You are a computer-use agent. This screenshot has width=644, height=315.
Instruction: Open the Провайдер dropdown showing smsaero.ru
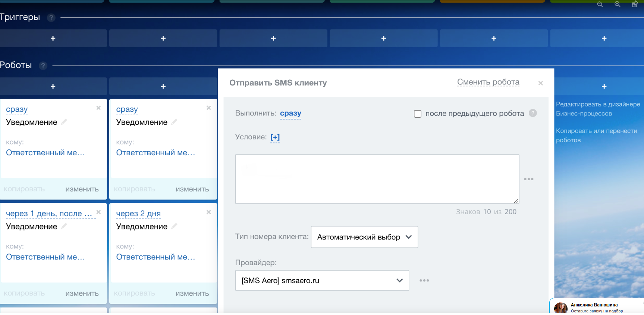322,280
